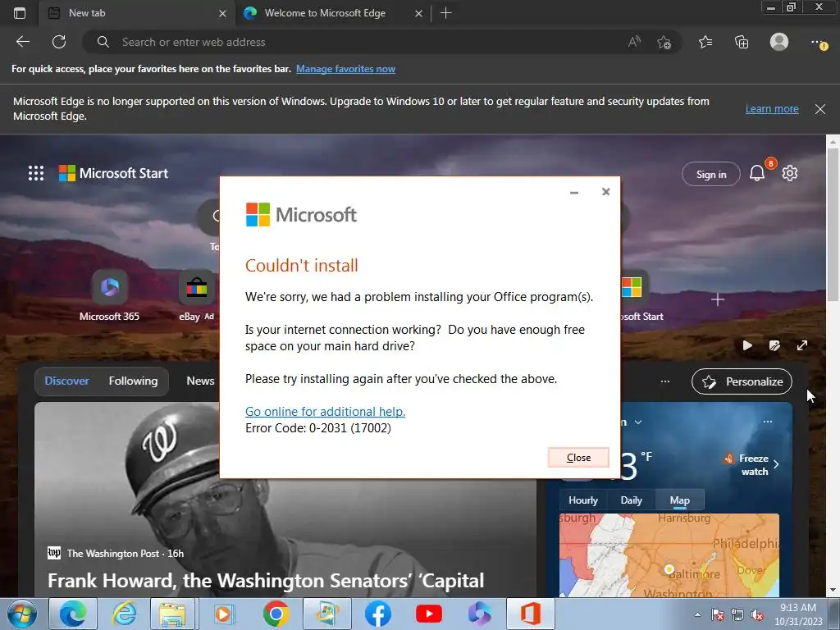This screenshot has width=840, height=630.
Task: Open the Microsoft 365 quick link tile
Action: [x=109, y=295]
